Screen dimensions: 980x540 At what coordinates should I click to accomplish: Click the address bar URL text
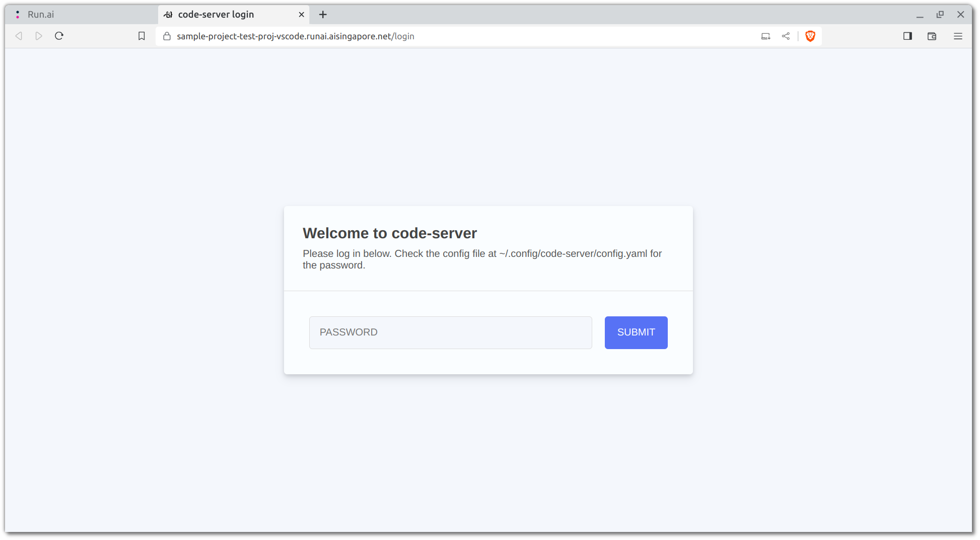click(x=296, y=36)
